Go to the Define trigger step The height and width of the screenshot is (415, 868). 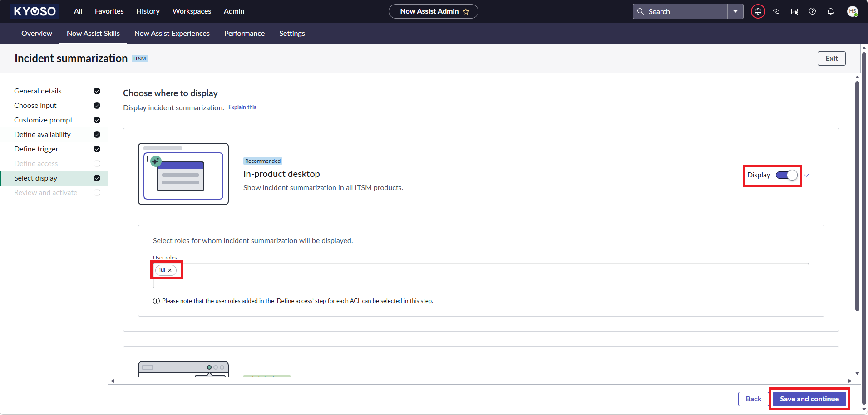click(36, 149)
